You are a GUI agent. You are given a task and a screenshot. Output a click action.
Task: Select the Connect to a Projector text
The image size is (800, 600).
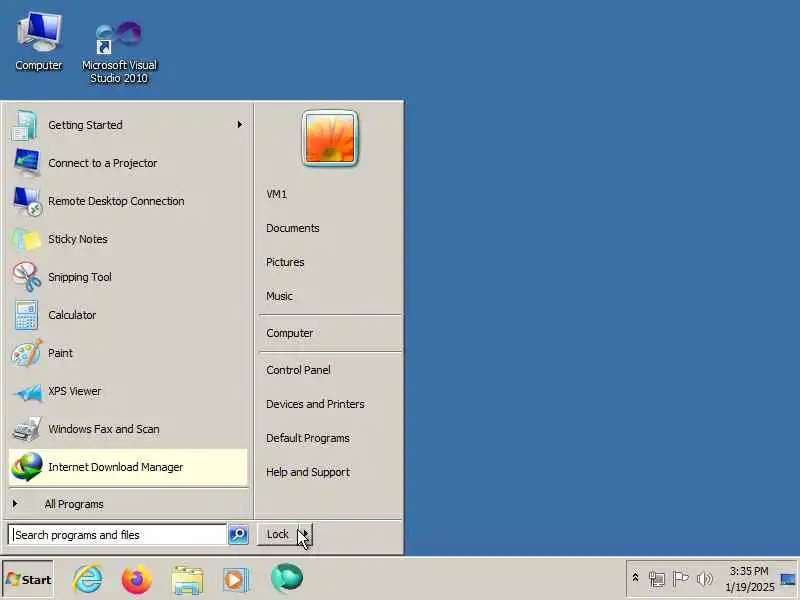103,163
